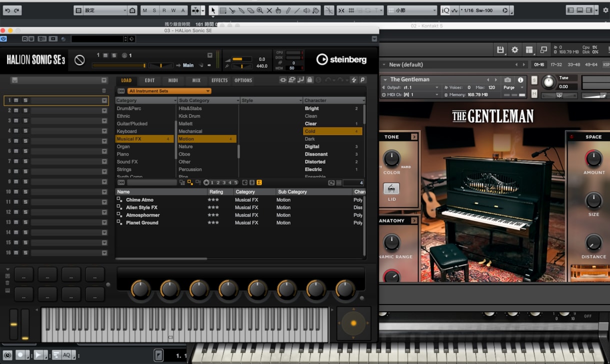Image resolution: width=610 pixels, height=364 pixels.
Task: Select the Mute X tool
Action: click(x=269, y=10)
